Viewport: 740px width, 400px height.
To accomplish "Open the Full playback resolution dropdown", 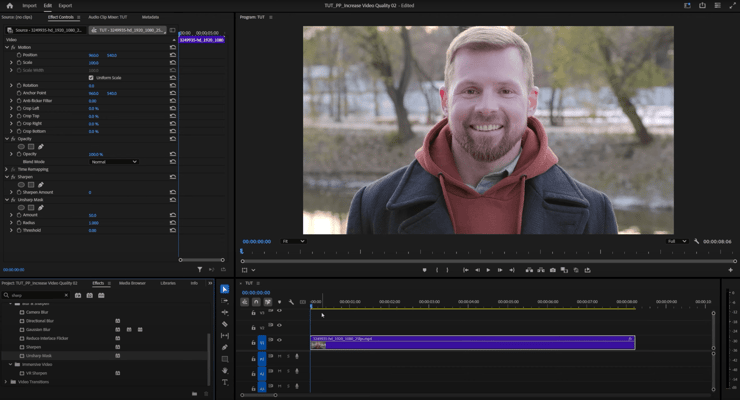I will click(x=677, y=242).
